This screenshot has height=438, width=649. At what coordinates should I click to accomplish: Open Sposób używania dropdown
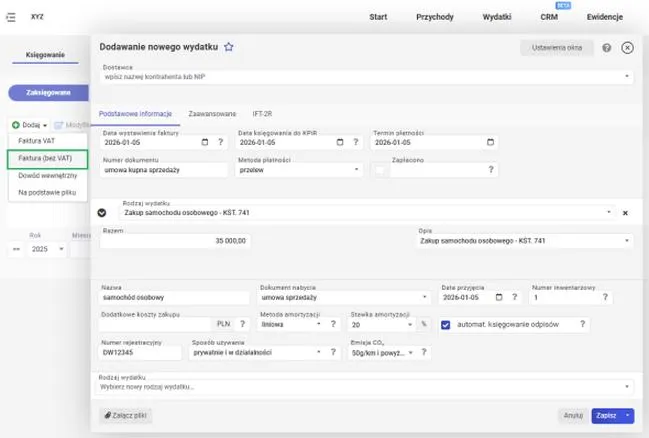point(318,352)
